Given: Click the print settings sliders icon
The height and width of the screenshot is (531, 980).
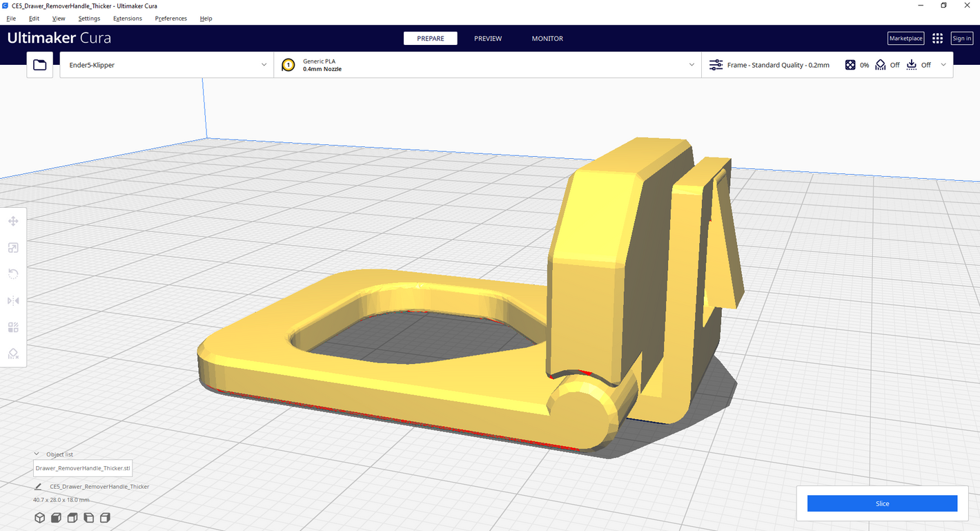Looking at the screenshot, I should [716, 65].
